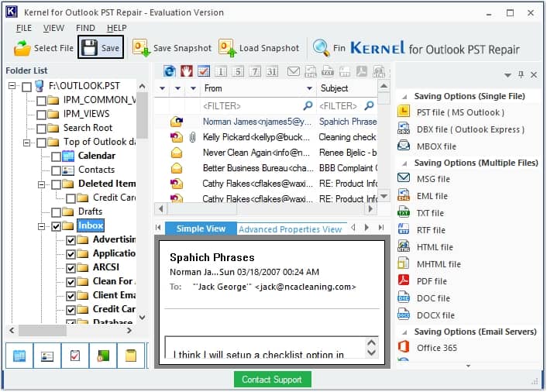This screenshot has width=547, height=392.
Task: Check the IPM_VIEWS folder checkbox
Action: click(41, 115)
